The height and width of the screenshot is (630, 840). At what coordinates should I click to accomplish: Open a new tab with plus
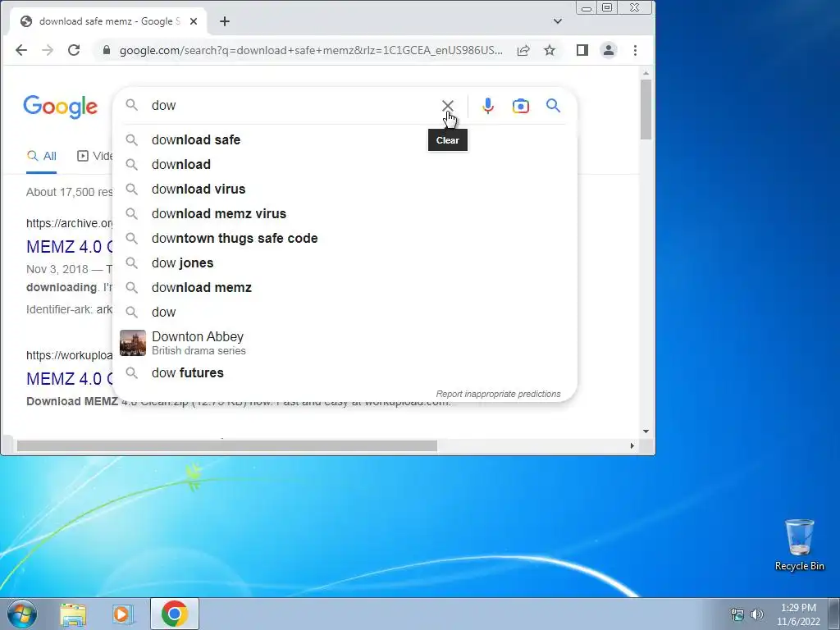tap(225, 21)
